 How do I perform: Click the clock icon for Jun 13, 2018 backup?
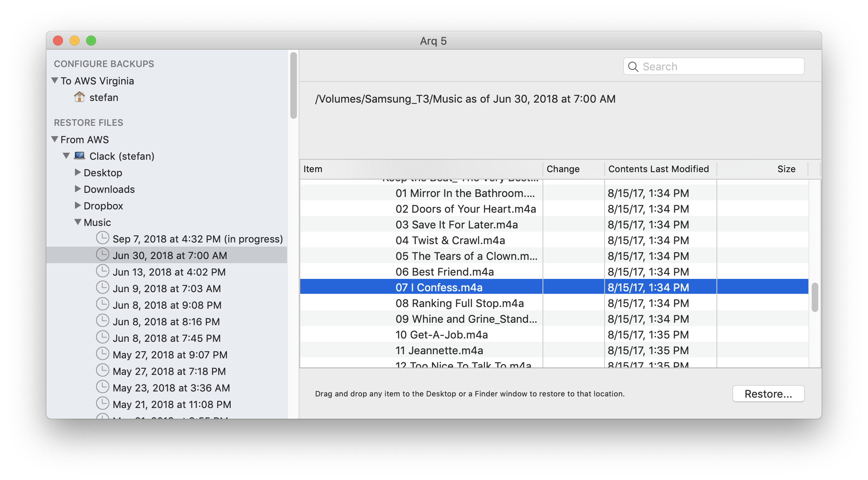(x=102, y=271)
